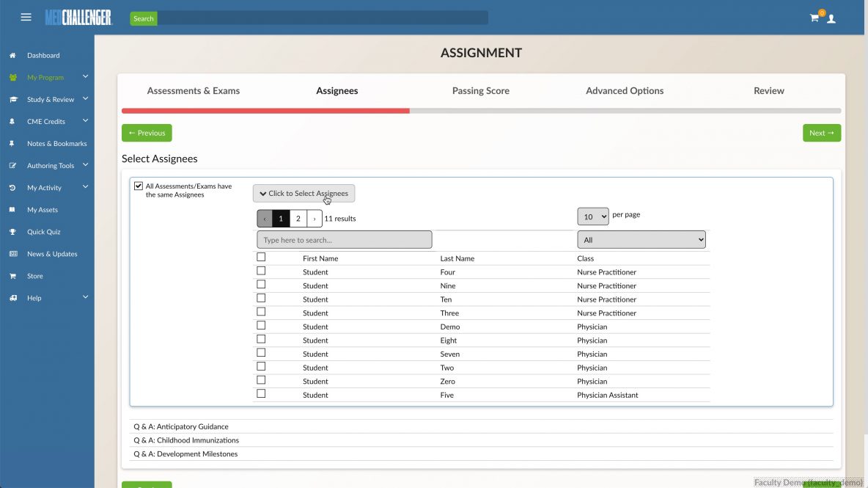Click the Study & Review graduation cap icon
Viewport: 868px width, 488px height.
click(x=13, y=100)
